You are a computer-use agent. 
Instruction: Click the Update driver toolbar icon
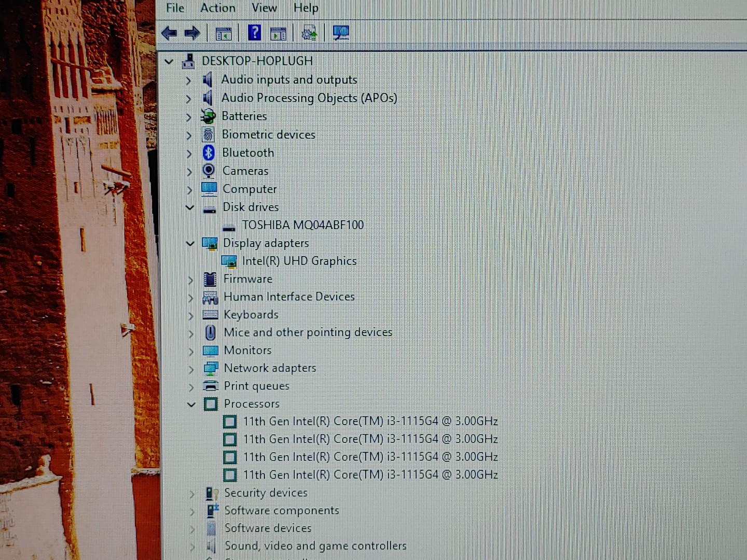pyautogui.click(x=310, y=34)
